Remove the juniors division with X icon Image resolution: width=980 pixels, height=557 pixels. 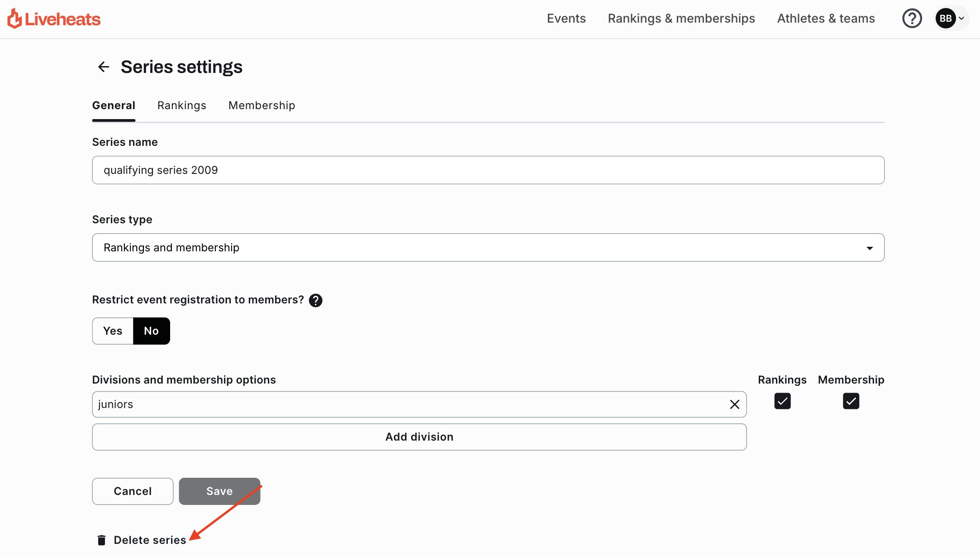734,404
